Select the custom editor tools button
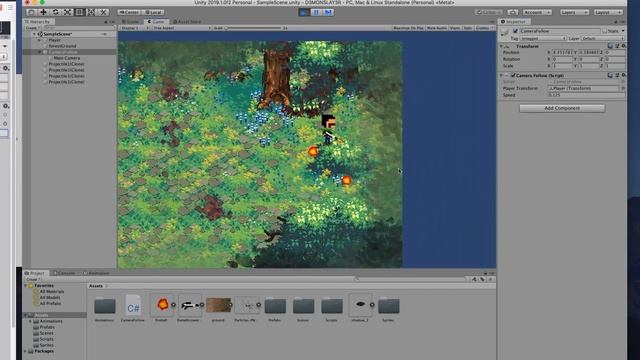The width and height of the screenshot is (640, 360). point(103,12)
